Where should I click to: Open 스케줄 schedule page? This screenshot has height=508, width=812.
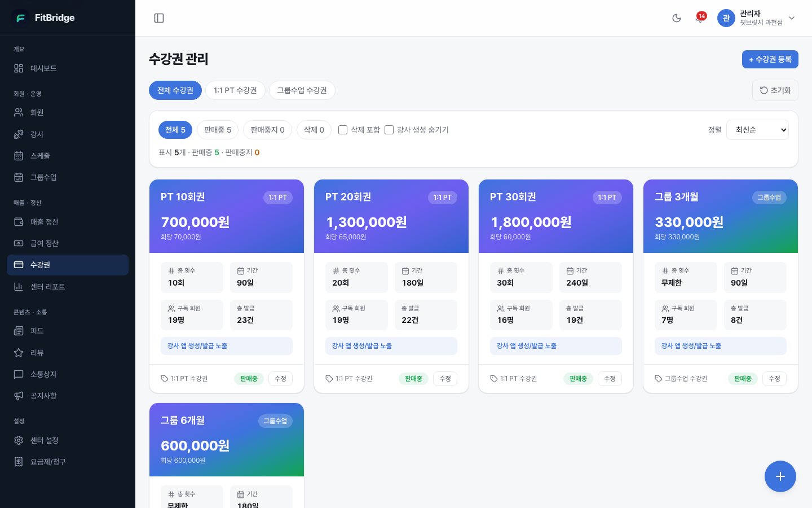[x=68, y=156]
